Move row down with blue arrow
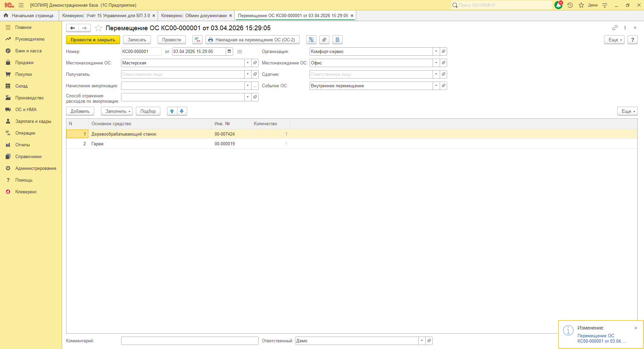 pos(182,111)
